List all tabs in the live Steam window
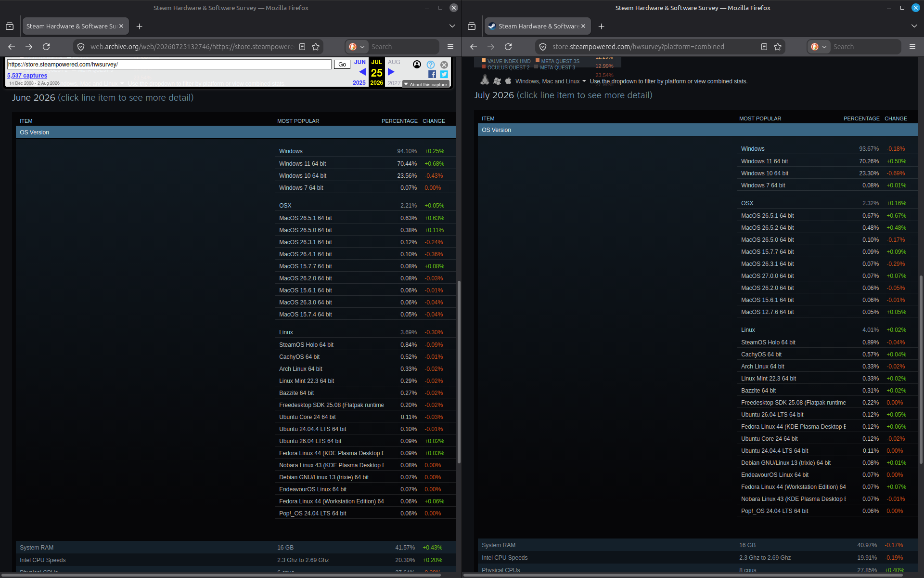The width and height of the screenshot is (924, 578). pos(914,26)
